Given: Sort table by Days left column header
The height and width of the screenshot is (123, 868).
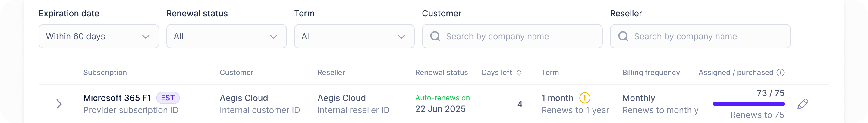Looking at the screenshot, I should tap(497, 73).
